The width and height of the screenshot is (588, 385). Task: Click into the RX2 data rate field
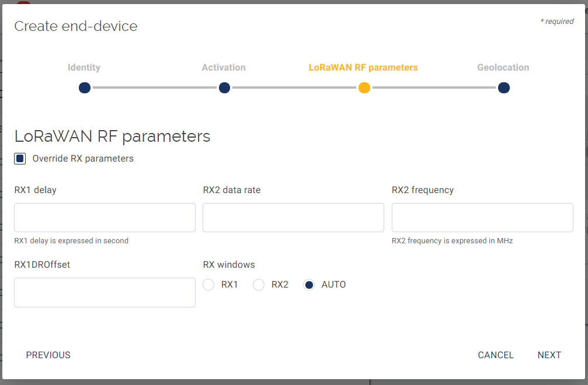tap(293, 218)
